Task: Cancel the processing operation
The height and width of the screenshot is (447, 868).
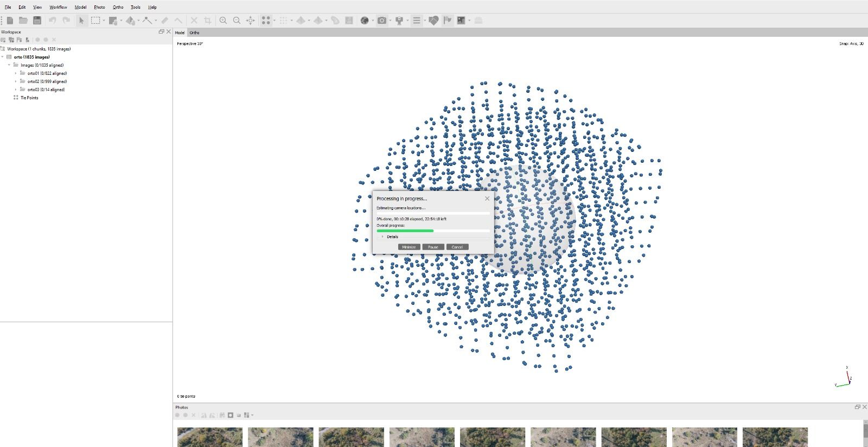Action: pos(457,247)
